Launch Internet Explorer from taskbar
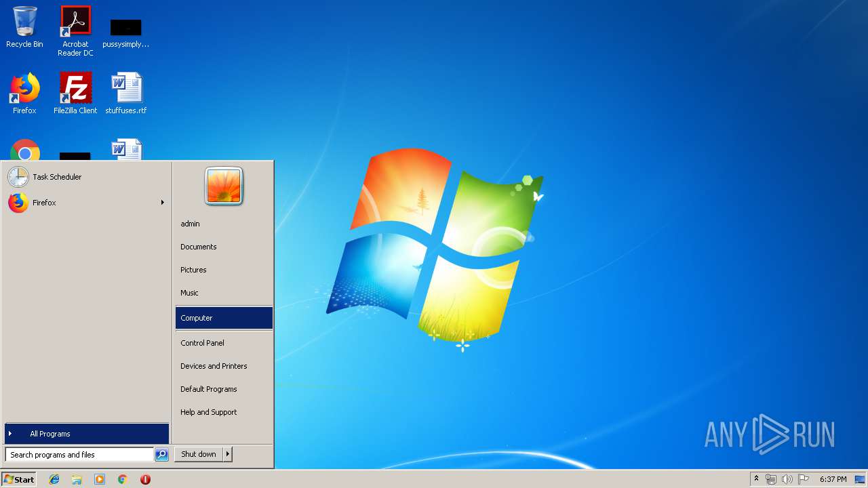868x488 pixels. [x=54, y=479]
